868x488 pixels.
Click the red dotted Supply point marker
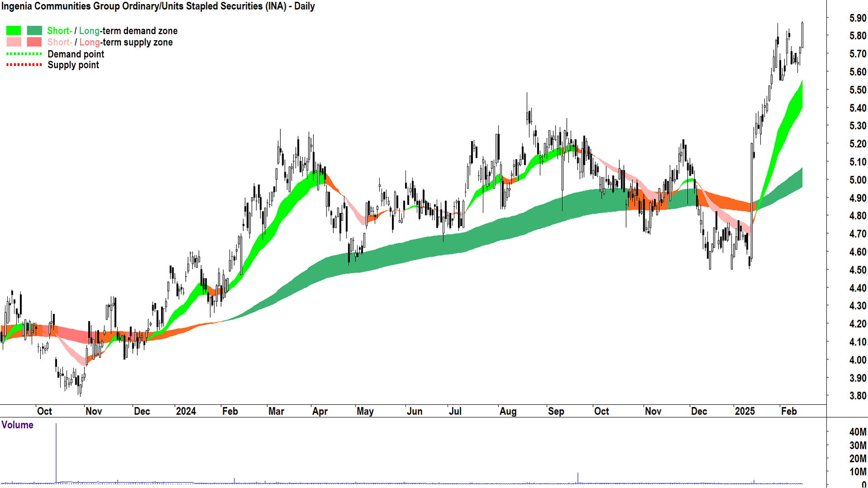pyautogui.click(x=24, y=65)
